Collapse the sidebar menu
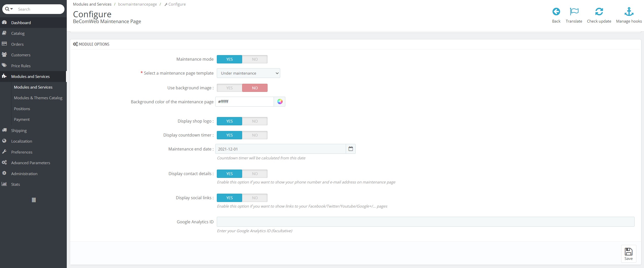This screenshot has height=268, width=644. pyautogui.click(x=33, y=200)
